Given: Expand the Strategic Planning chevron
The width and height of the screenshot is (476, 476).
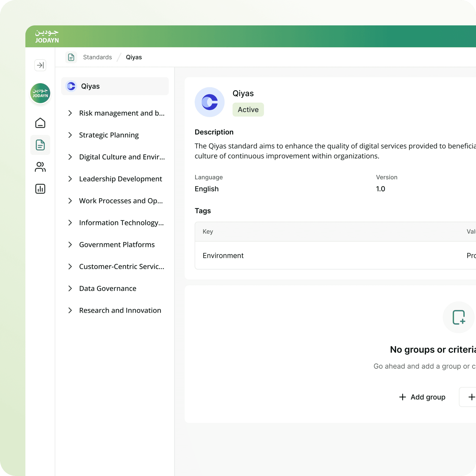Looking at the screenshot, I should (x=70, y=135).
